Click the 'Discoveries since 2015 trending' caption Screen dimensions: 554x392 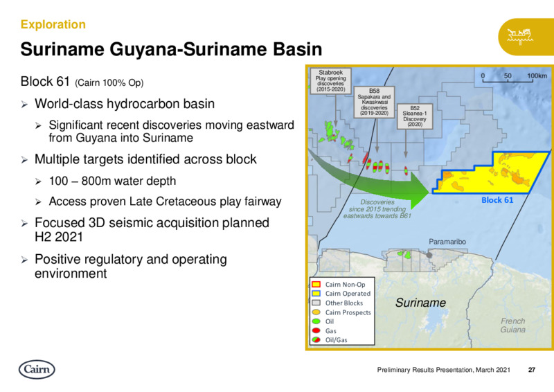coord(377,209)
